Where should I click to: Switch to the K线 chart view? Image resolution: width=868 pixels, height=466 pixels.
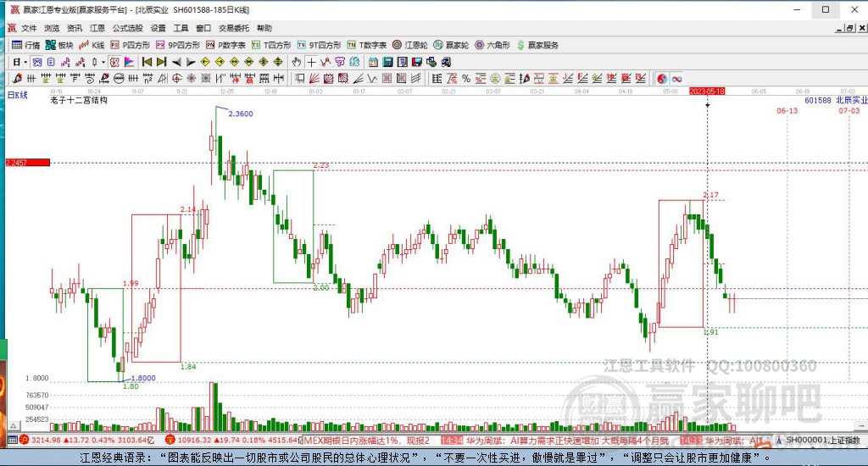point(92,45)
